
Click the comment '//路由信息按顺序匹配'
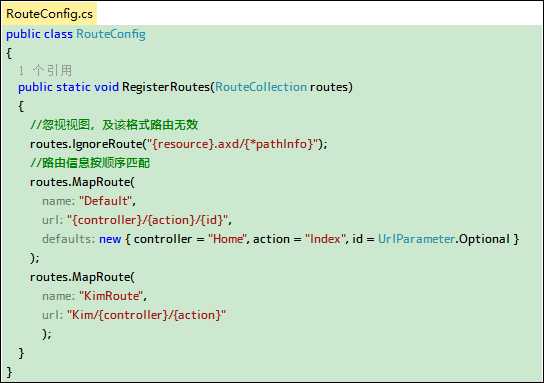90,163
